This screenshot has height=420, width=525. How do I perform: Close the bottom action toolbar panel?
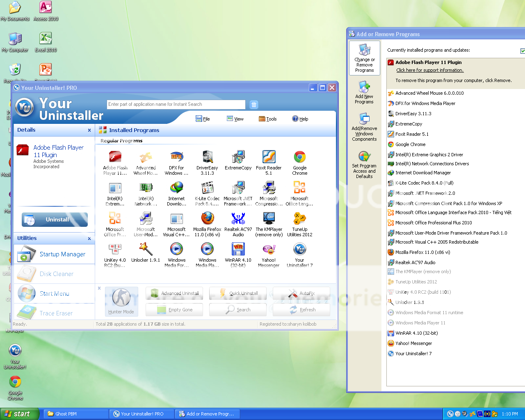99,288
